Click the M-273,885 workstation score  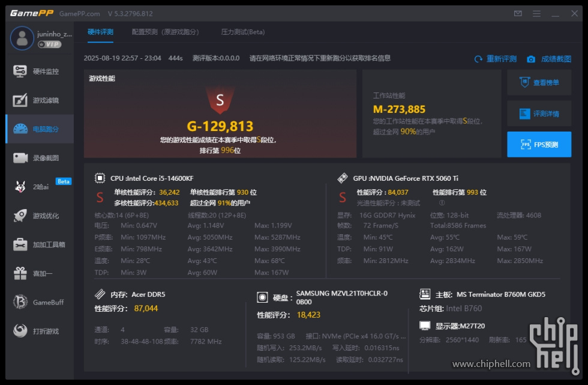[399, 109]
